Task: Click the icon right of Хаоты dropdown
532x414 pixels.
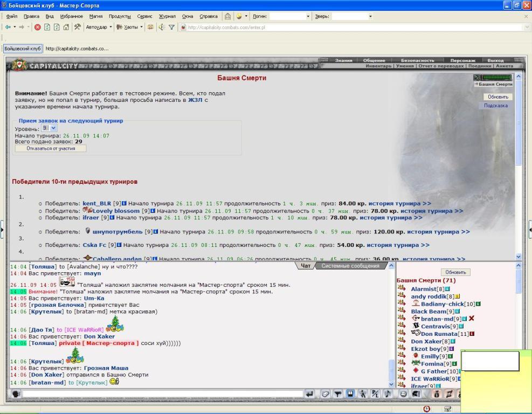Action: [x=150, y=27]
